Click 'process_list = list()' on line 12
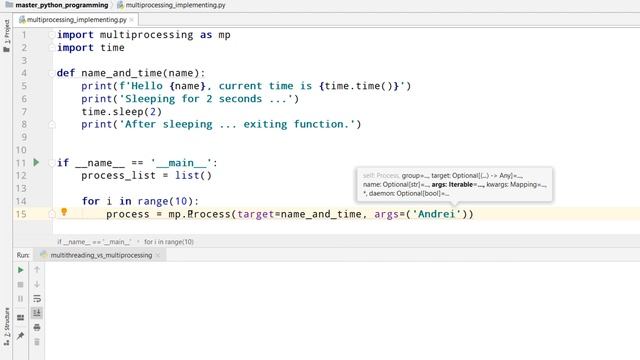The width and height of the screenshot is (640, 360). coord(147,176)
